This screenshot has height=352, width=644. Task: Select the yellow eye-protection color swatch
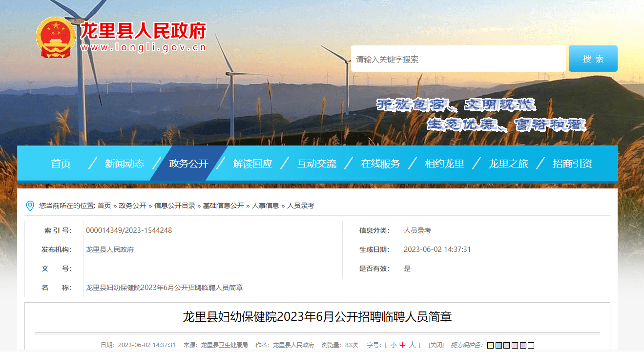coord(491,346)
